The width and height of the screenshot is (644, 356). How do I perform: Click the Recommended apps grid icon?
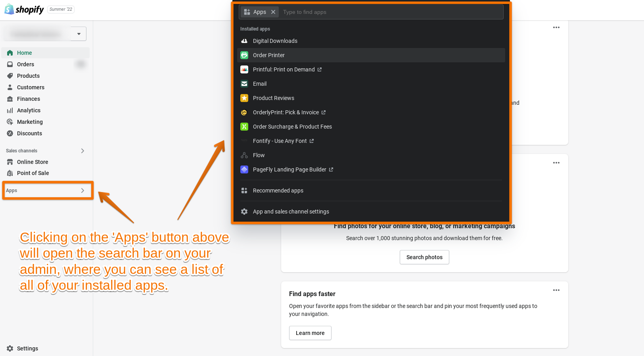(x=244, y=191)
